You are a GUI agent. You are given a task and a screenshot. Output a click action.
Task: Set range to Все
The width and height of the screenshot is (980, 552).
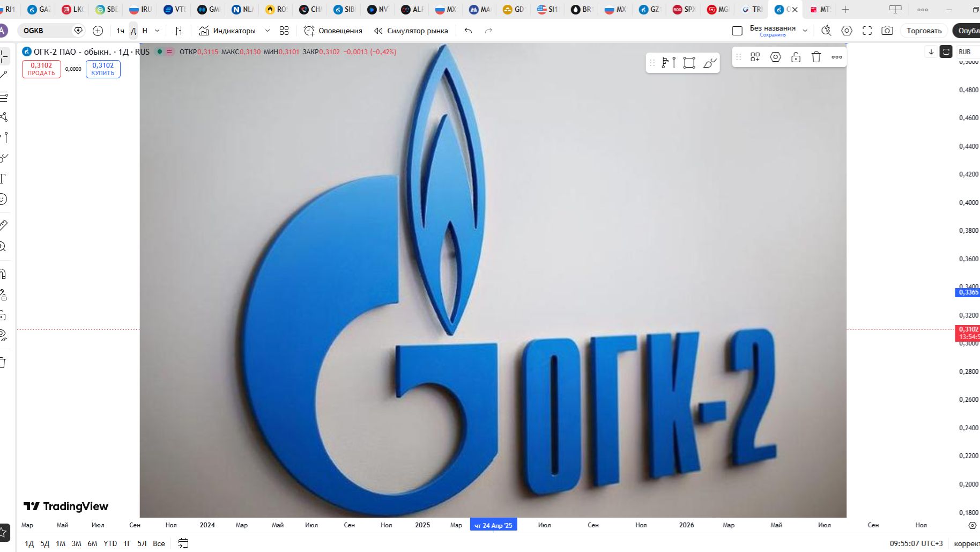tap(159, 543)
